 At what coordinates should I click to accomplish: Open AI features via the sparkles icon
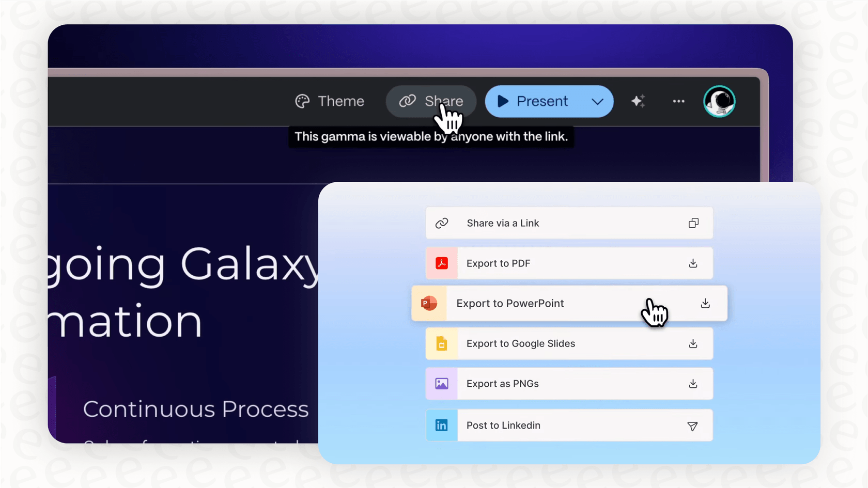pyautogui.click(x=638, y=101)
